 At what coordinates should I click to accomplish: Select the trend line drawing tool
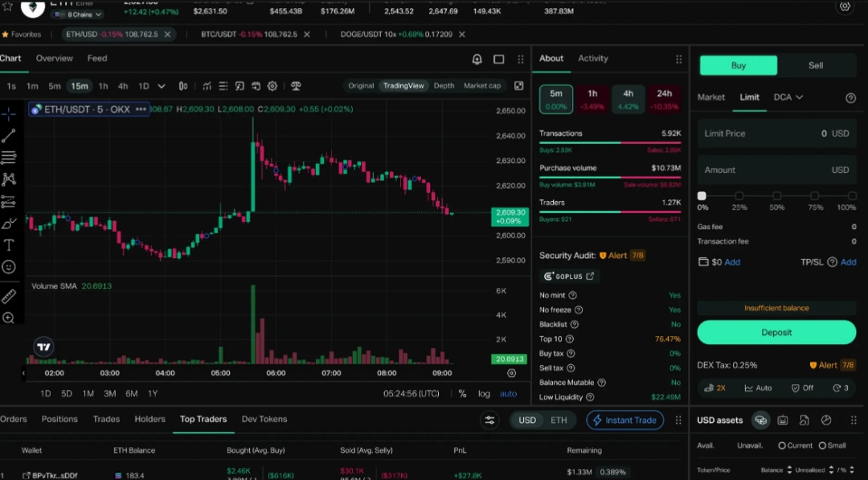(x=9, y=136)
